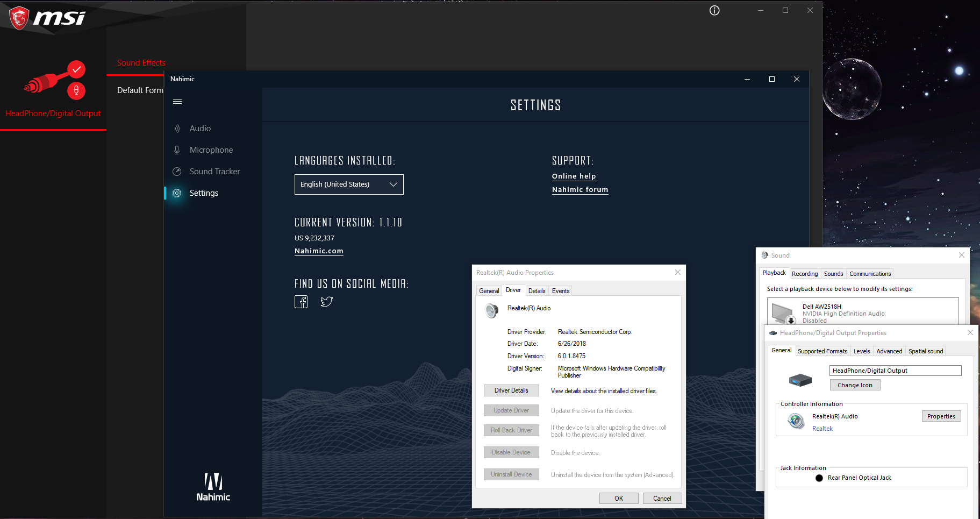
Task: Switch to Events tab in Realtek Audio Properties
Action: [x=561, y=291]
